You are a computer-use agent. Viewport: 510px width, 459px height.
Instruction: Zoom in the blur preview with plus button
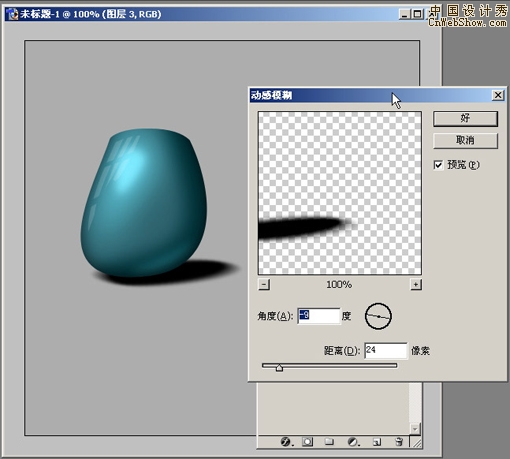pos(416,285)
